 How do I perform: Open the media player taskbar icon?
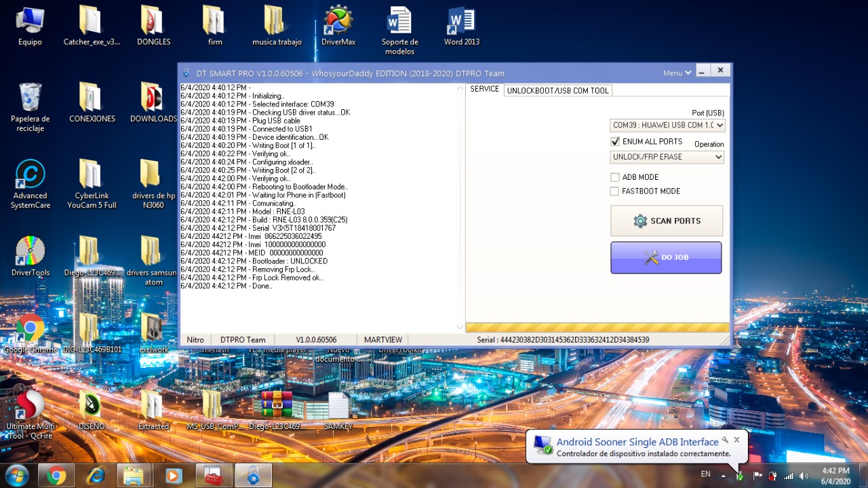coord(174,475)
